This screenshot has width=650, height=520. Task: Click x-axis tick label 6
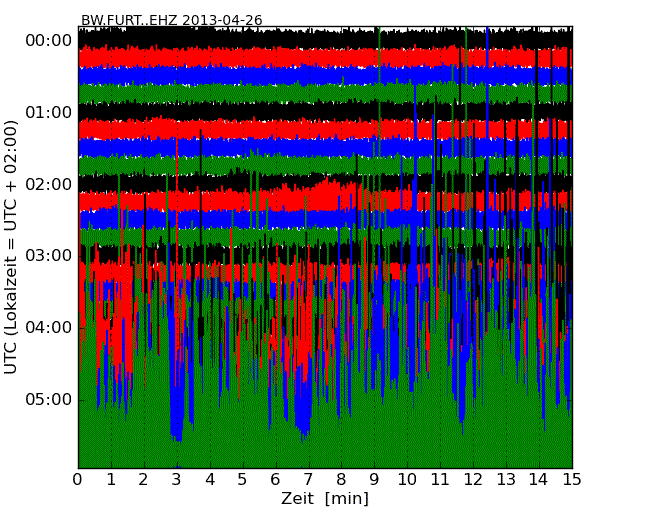click(275, 480)
